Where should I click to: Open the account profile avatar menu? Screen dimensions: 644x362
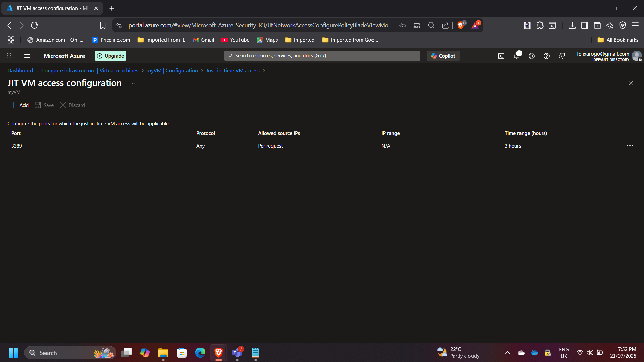click(x=636, y=56)
